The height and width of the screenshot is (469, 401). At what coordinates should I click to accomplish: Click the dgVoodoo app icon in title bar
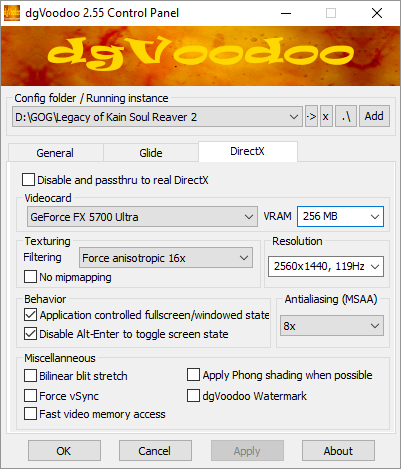point(12,13)
